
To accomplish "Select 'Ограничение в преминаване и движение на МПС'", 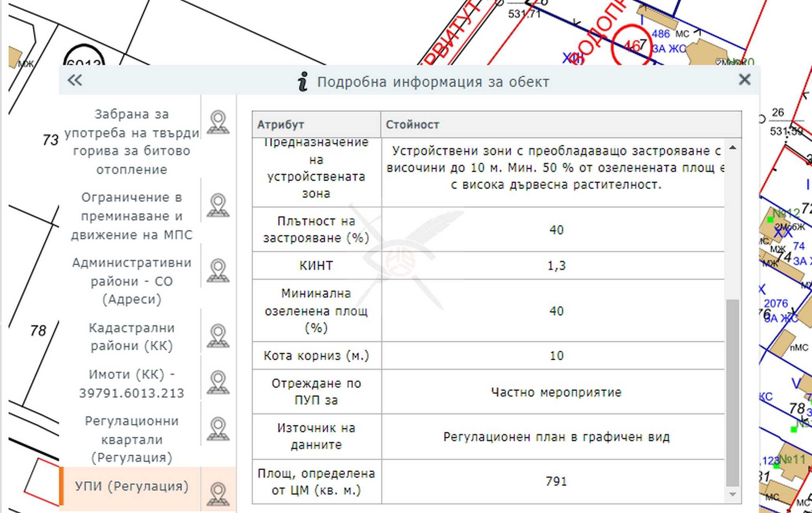I will pos(132,216).
